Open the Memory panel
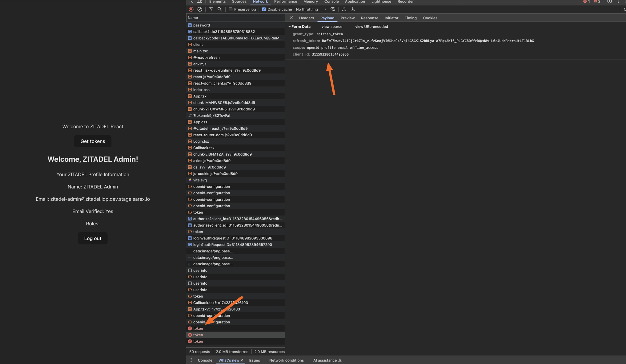 pyautogui.click(x=311, y=2)
